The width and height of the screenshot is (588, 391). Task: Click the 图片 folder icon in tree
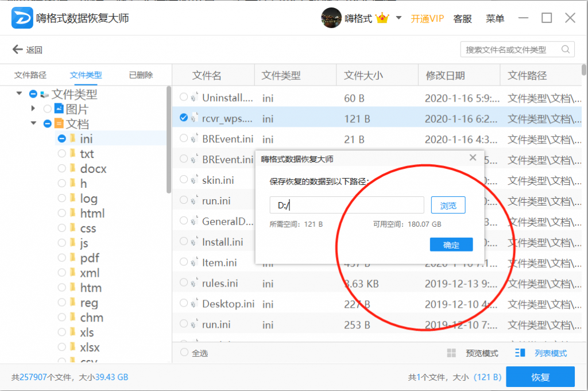(59, 109)
